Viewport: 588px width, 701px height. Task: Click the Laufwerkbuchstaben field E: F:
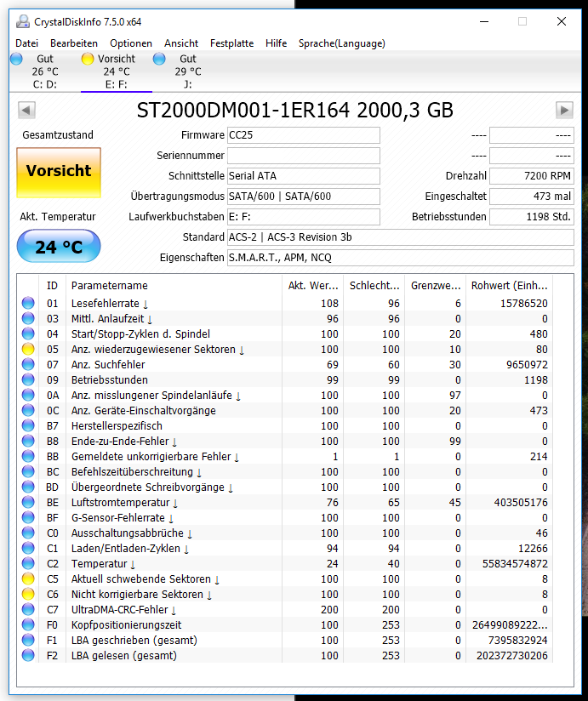point(304,217)
